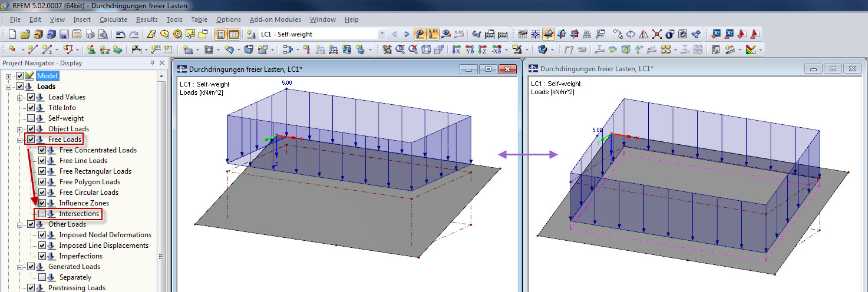868x292 pixels.
Task: View model in Z direction
Action: [x=483, y=49]
